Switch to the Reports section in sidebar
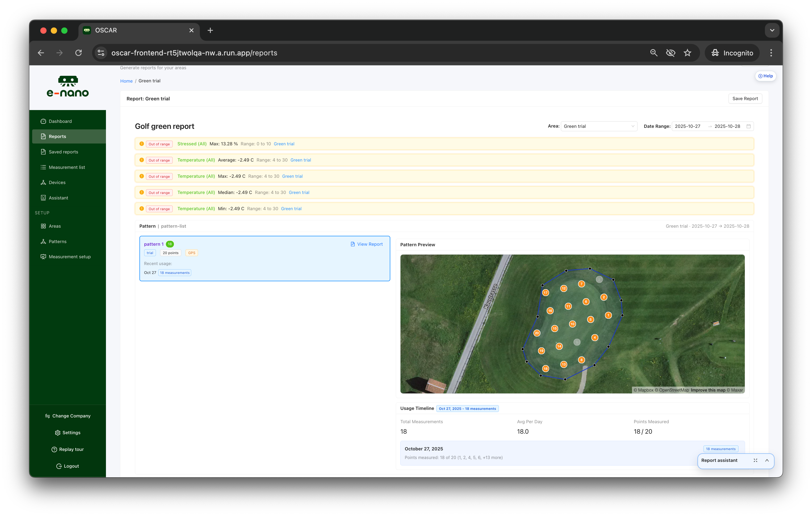Screen dimensions: 812x516 pos(57,136)
